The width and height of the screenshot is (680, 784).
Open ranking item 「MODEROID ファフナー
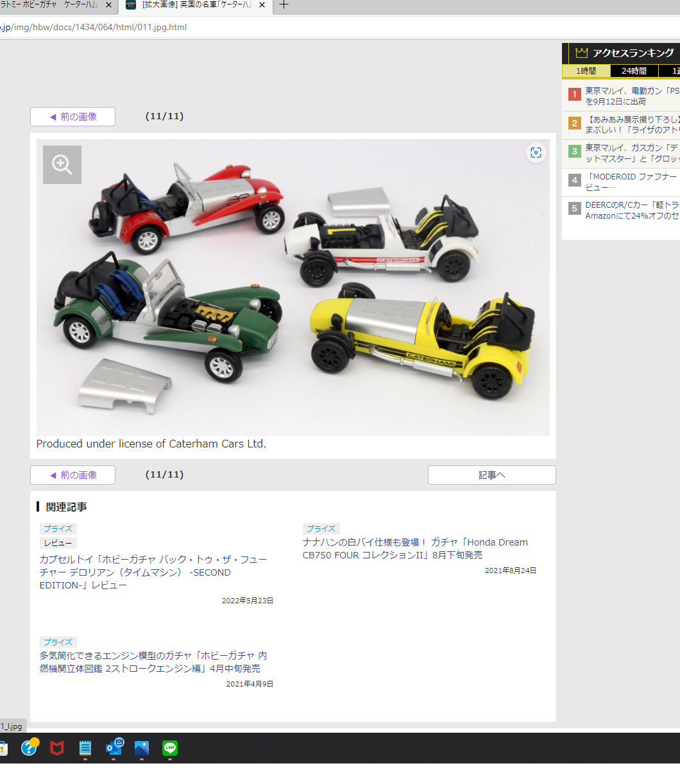pyautogui.click(x=633, y=182)
